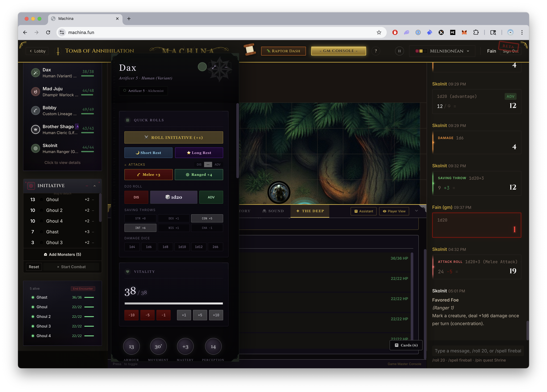547x392 pixels.
Task: Click the red Opera-style extension icon
Action: coord(395,32)
